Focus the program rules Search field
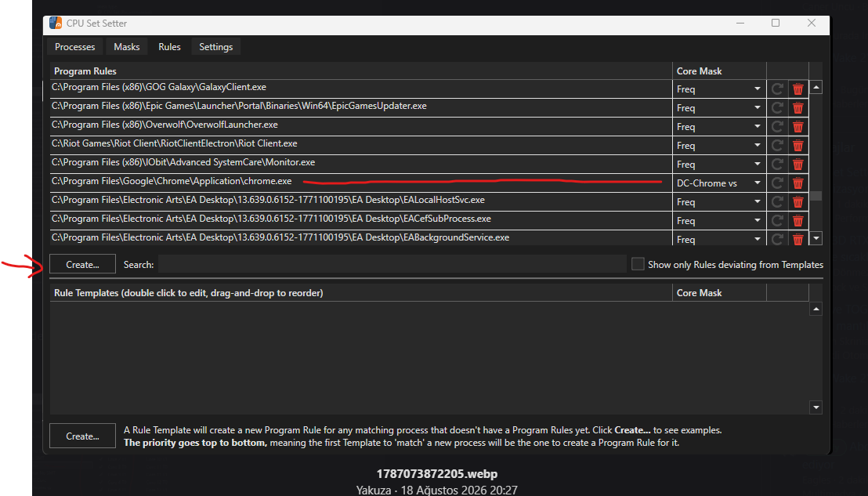 [x=392, y=264]
